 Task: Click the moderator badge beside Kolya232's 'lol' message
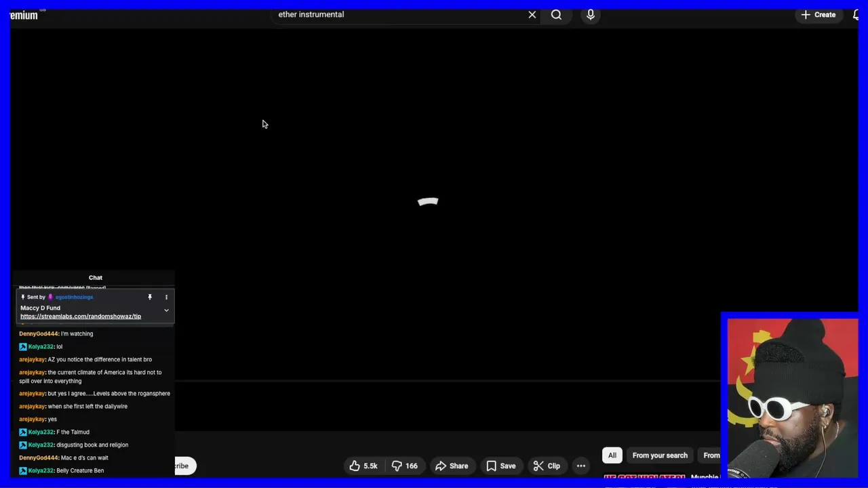(x=23, y=346)
